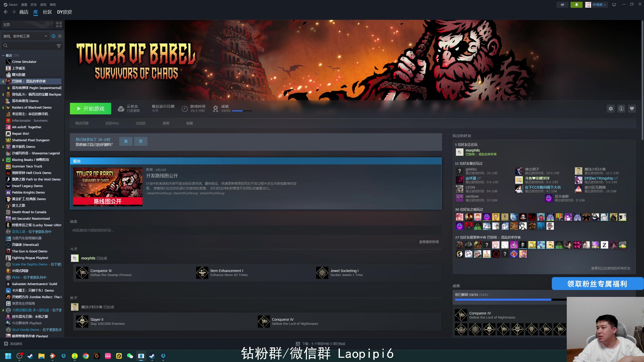Viewport: 644px width, 362px height.
Task: Open the 下载 downloads status
Action: [x=320, y=344]
